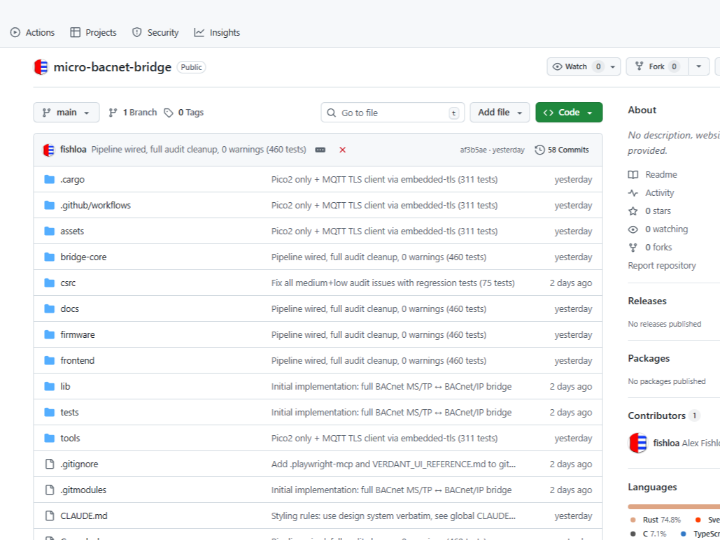
Task: Open the 0 Tags link
Action: 184,113
